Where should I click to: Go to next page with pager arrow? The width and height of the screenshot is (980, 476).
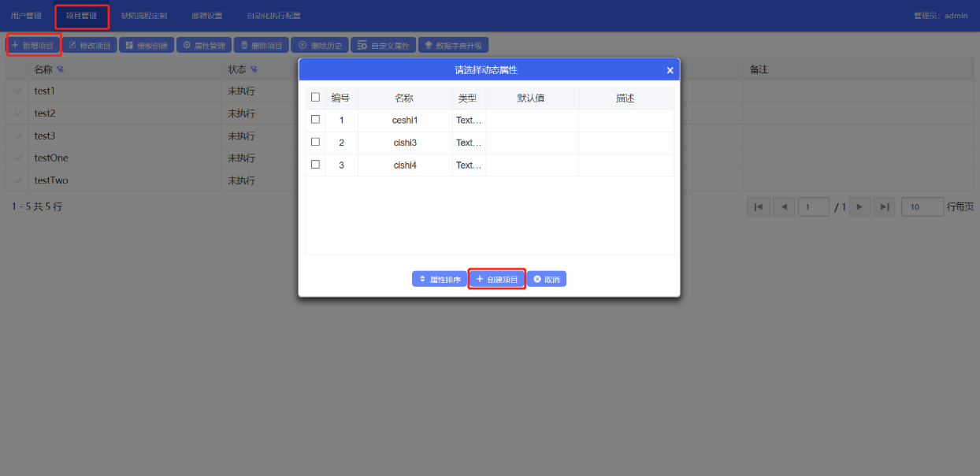pos(859,207)
